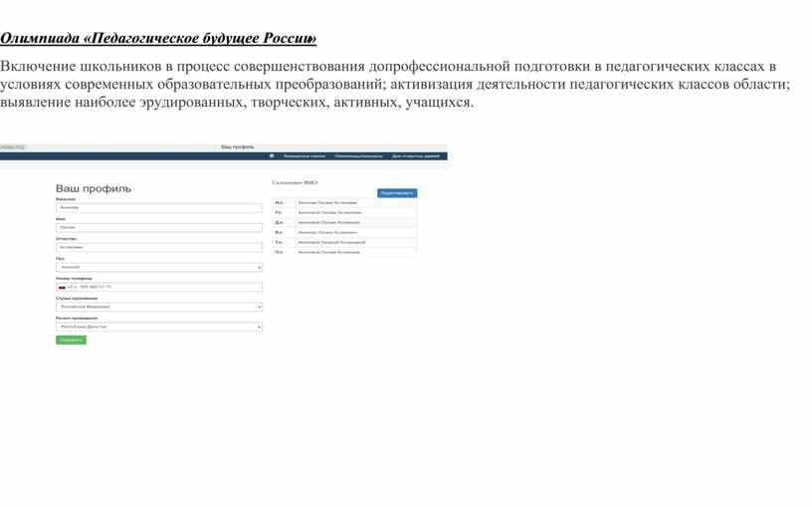Click the 'Ваш профиль' page tab title
Screen dimensions: 812x507
[237, 147]
